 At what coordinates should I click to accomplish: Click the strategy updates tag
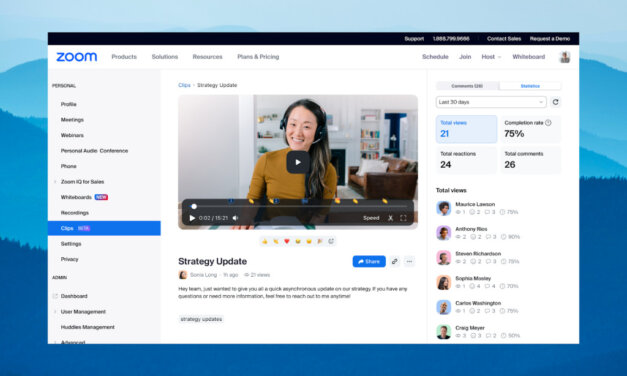click(x=201, y=319)
